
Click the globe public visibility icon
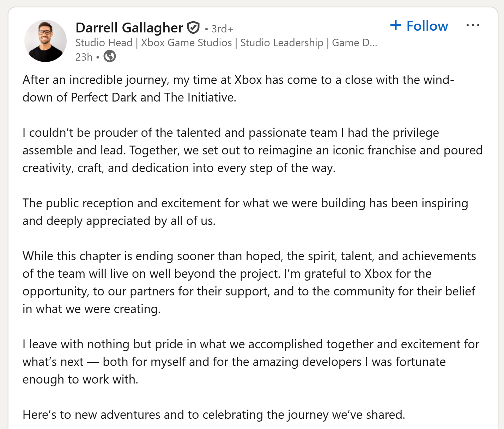point(110,56)
